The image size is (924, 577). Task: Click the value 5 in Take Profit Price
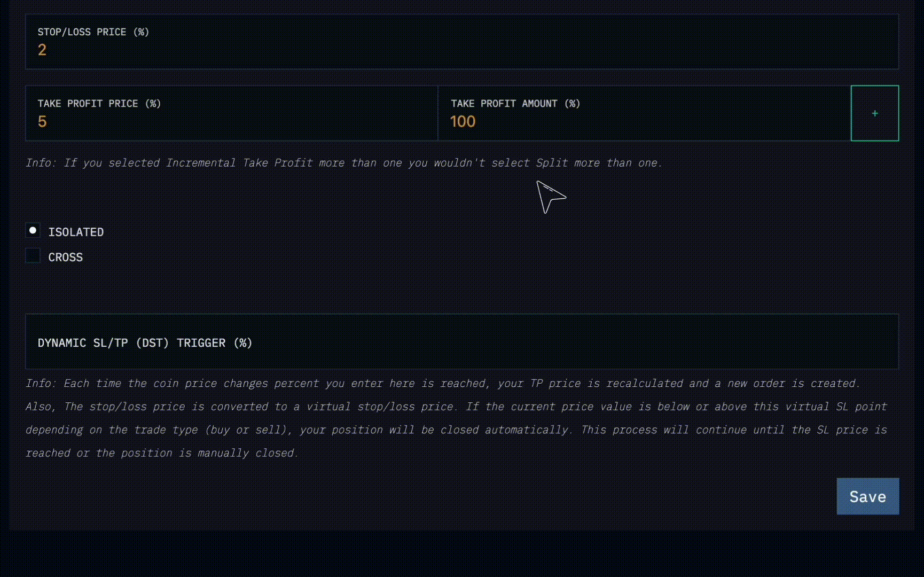pyautogui.click(x=42, y=122)
